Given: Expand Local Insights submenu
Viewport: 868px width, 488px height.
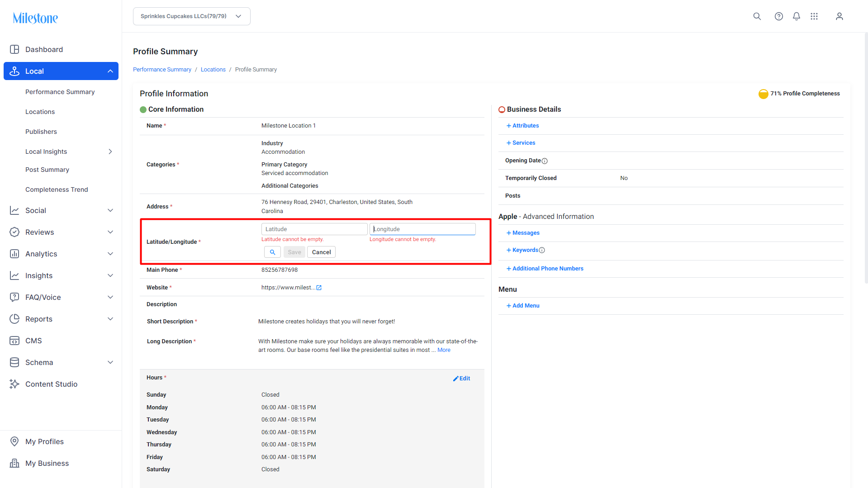Looking at the screenshot, I should 110,152.
